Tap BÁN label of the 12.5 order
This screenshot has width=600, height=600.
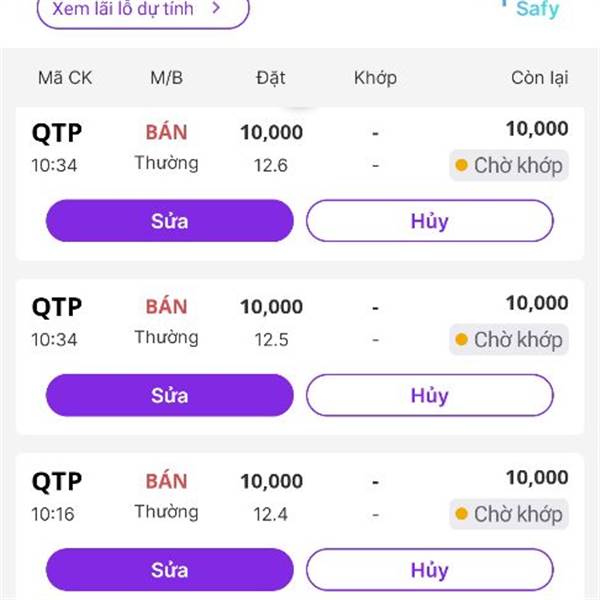coord(166,306)
